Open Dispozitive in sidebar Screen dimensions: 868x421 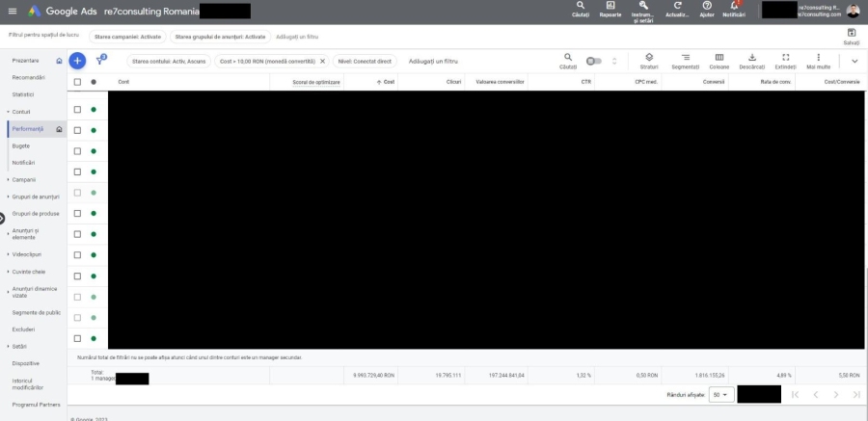tap(25, 363)
